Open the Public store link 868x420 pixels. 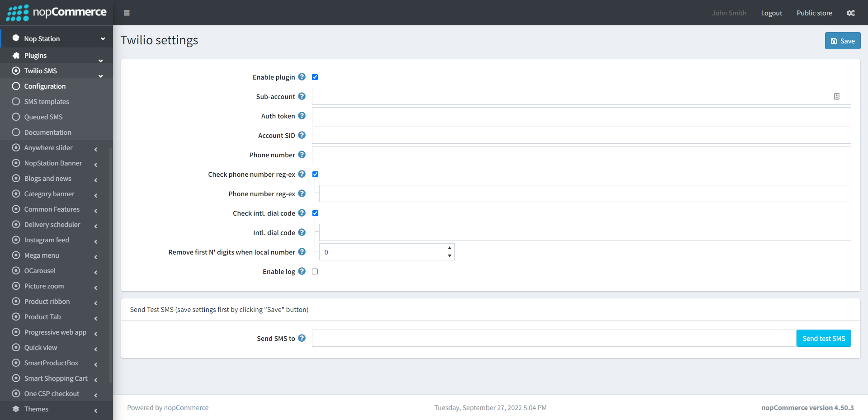click(814, 13)
